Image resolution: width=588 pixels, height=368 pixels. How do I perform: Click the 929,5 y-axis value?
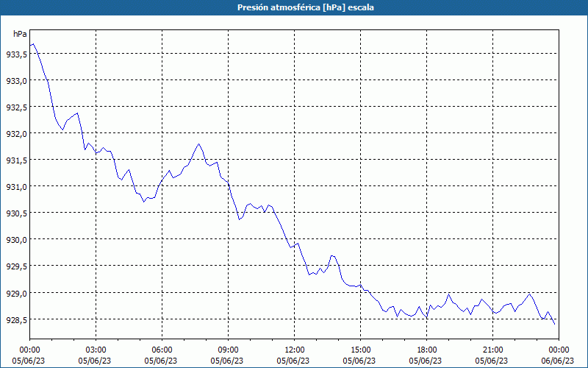pos(17,266)
